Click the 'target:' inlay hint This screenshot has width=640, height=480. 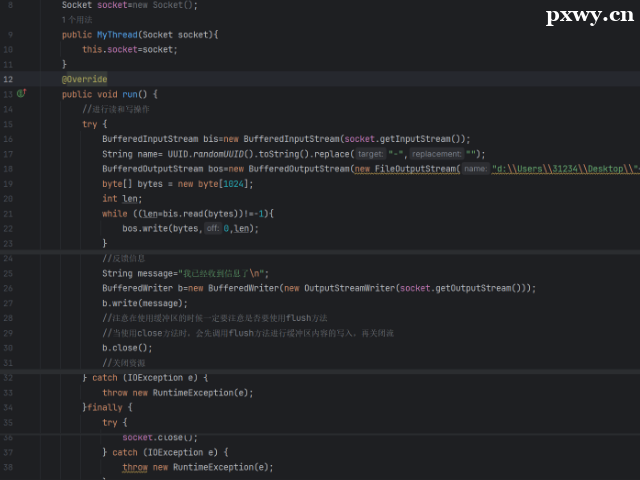point(370,154)
